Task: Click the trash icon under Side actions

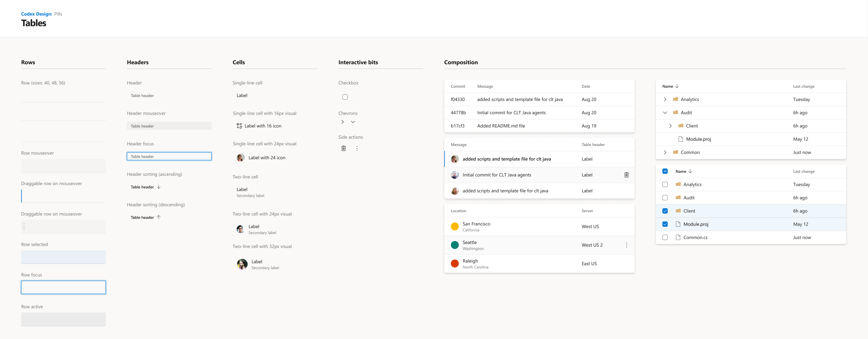Action: (343, 148)
